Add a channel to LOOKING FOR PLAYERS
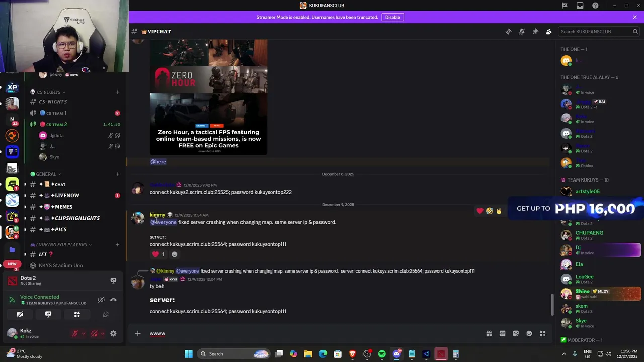The height and width of the screenshot is (362, 644). coord(117,245)
